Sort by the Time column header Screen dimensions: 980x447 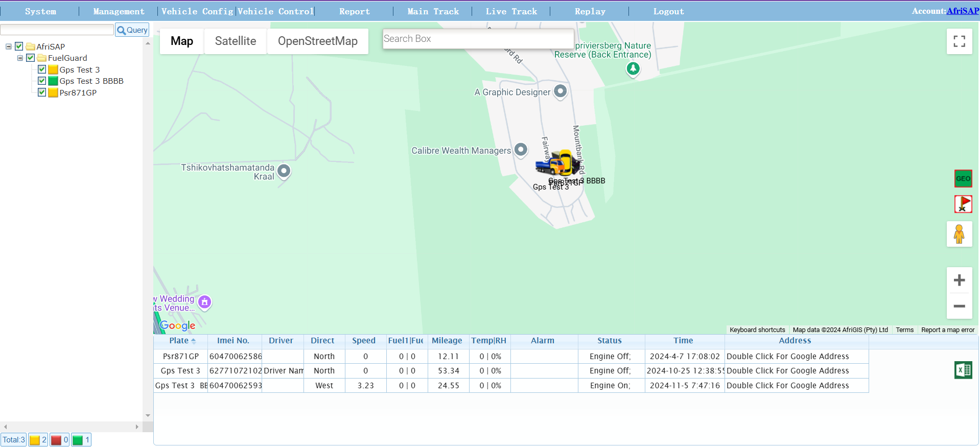tap(684, 341)
